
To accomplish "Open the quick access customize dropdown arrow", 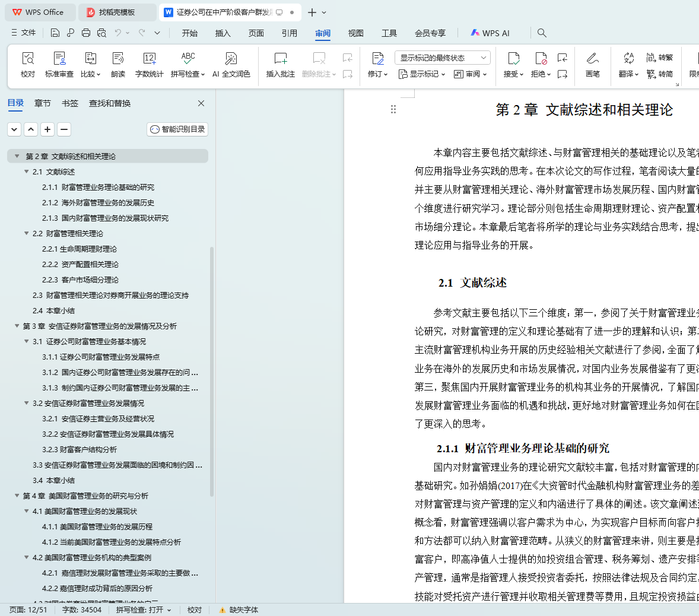I will (157, 33).
